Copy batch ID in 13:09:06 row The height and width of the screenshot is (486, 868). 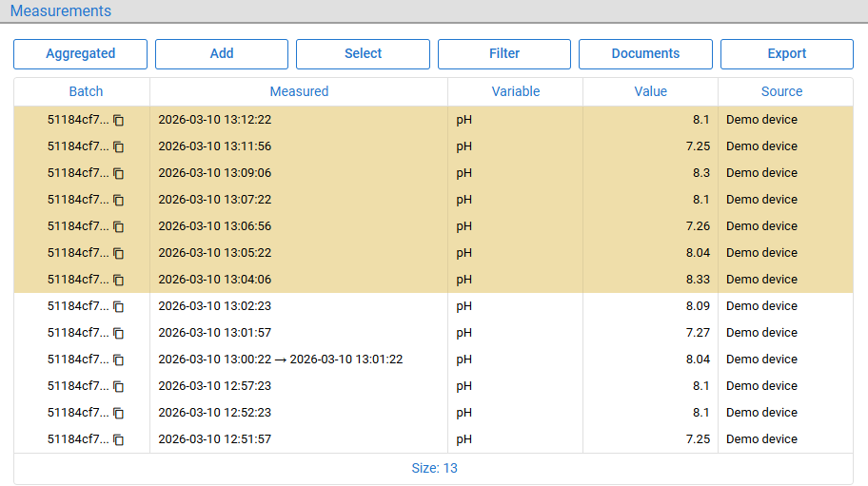pos(118,173)
